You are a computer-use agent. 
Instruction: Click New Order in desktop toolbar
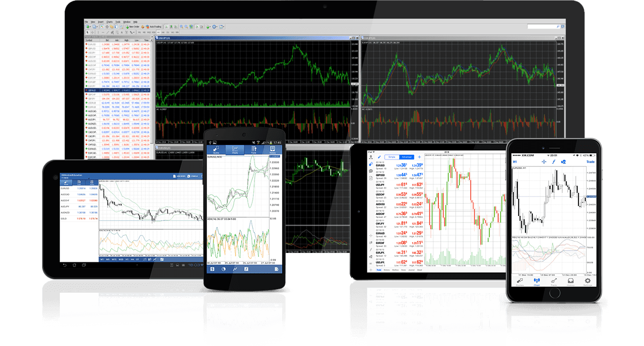(x=132, y=27)
